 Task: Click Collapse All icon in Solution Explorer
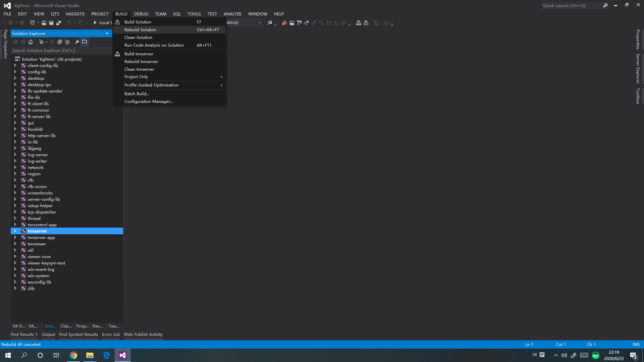[x=60, y=42]
